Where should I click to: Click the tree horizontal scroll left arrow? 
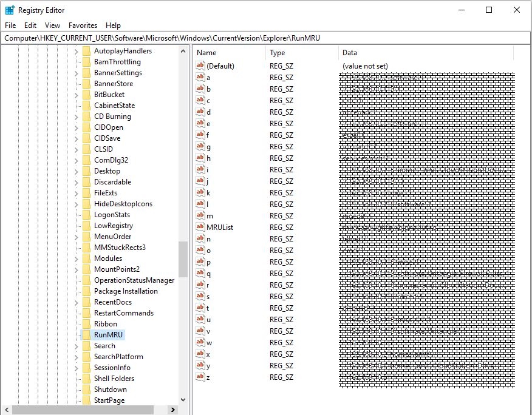click(x=7, y=410)
